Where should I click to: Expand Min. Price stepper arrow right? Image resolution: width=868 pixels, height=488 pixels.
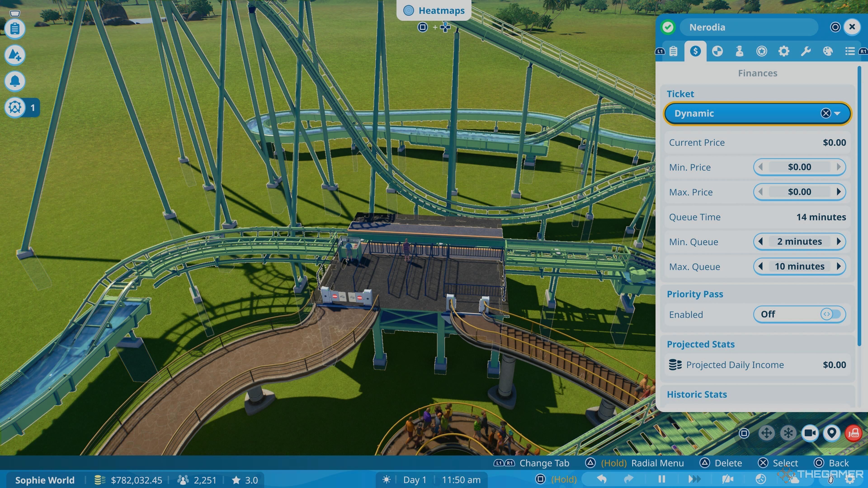tap(838, 167)
